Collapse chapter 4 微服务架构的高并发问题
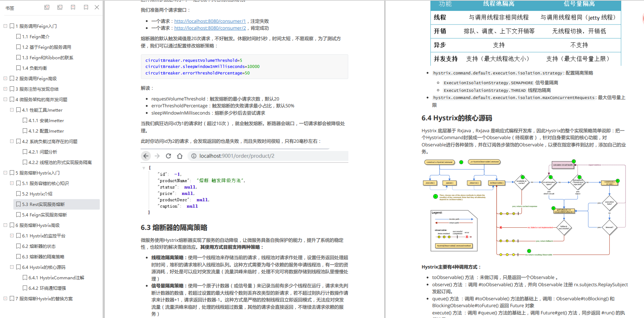This screenshot has height=318, width=644. pyautogui.click(x=5, y=99)
